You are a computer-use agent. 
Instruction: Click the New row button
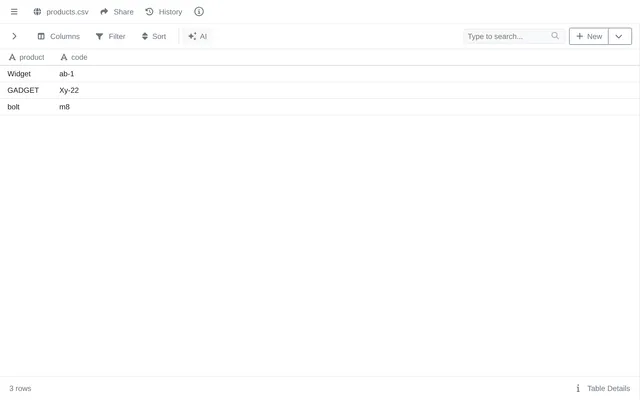click(x=589, y=36)
